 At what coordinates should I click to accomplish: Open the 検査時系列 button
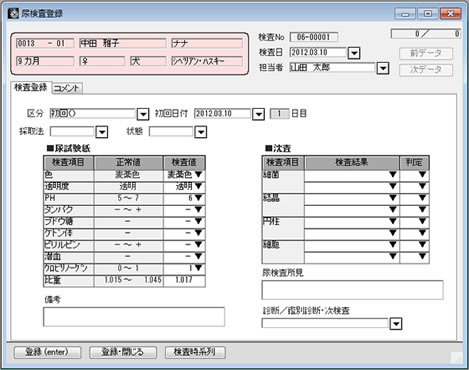(195, 352)
